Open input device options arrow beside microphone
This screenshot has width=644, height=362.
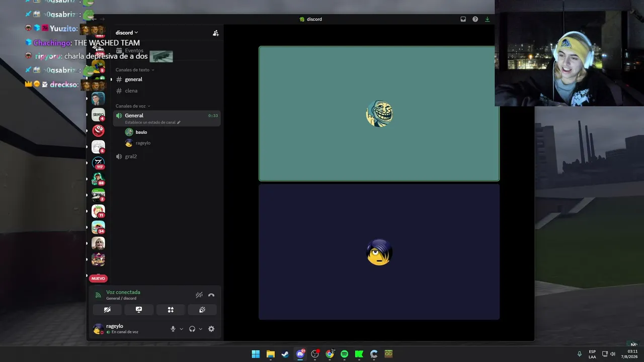pyautogui.click(x=181, y=329)
